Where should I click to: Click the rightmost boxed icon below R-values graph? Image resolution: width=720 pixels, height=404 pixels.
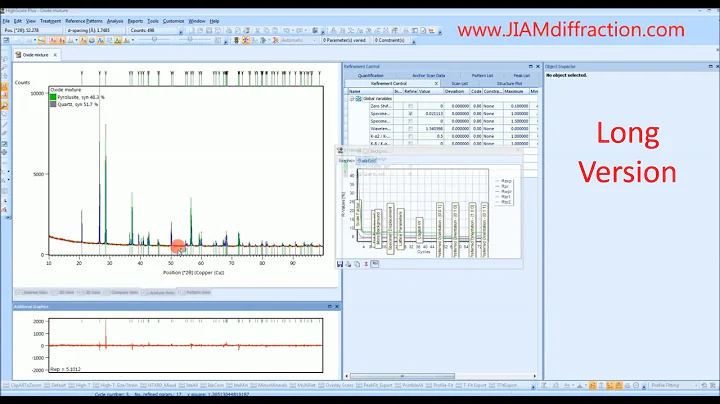point(375,264)
